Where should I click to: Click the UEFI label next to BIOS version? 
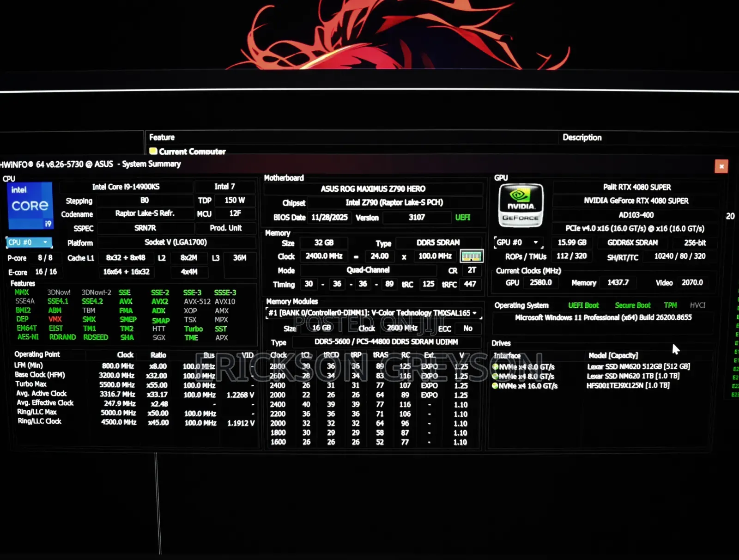click(x=462, y=217)
